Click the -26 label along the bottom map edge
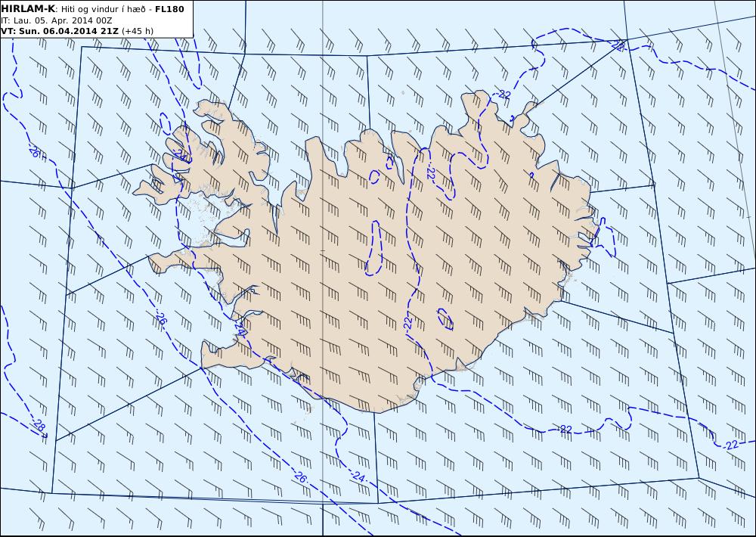The image size is (756, 537). [299, 477]
